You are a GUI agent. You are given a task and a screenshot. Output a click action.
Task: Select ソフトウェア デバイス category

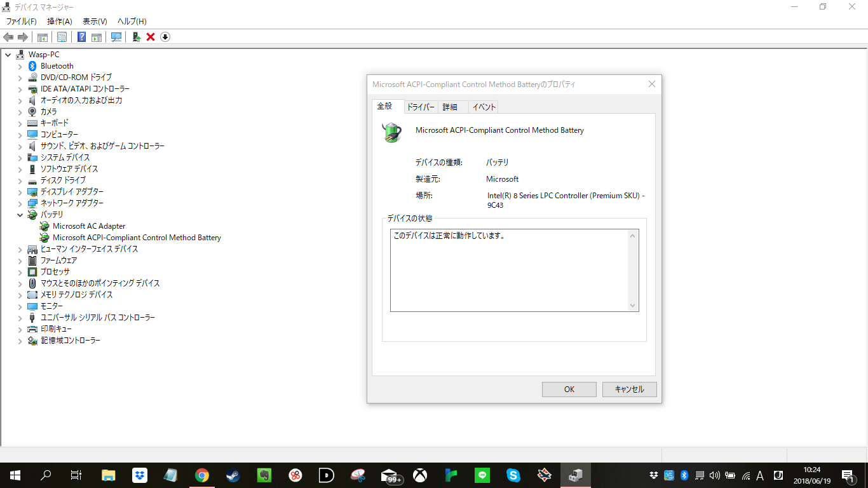(x=69, y=169)
